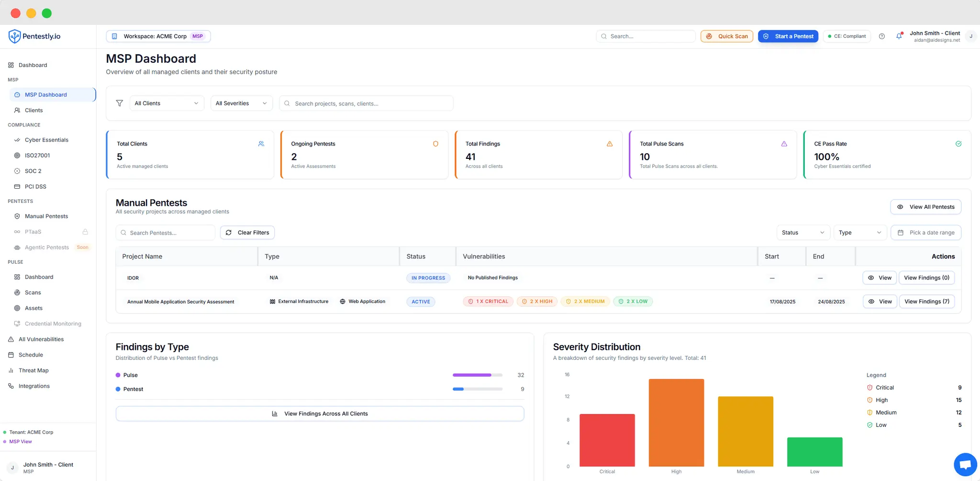Click the Pulse findings progress bar
The height and width of the screenshot is (481, 980).
pyautogui.click(x=478, y=375)
